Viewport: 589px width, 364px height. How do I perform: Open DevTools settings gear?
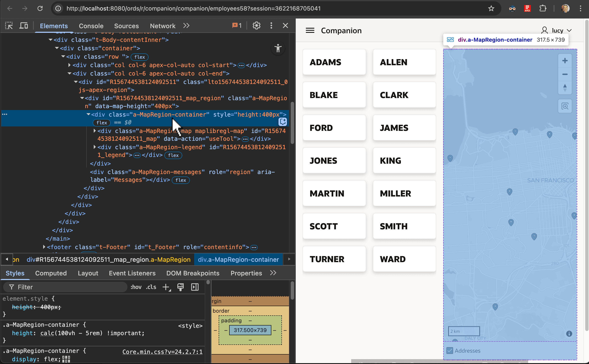point(256,25)
